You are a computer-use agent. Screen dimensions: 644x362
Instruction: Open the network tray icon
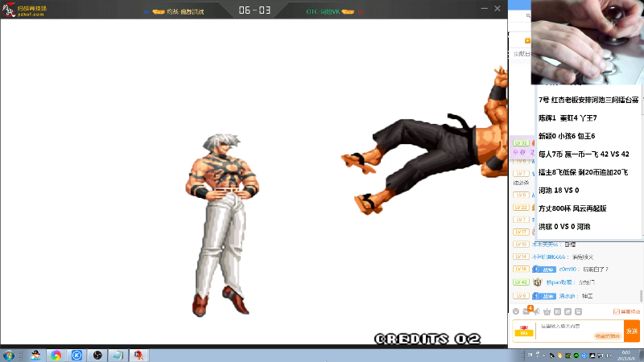click(x=600, y=356)
